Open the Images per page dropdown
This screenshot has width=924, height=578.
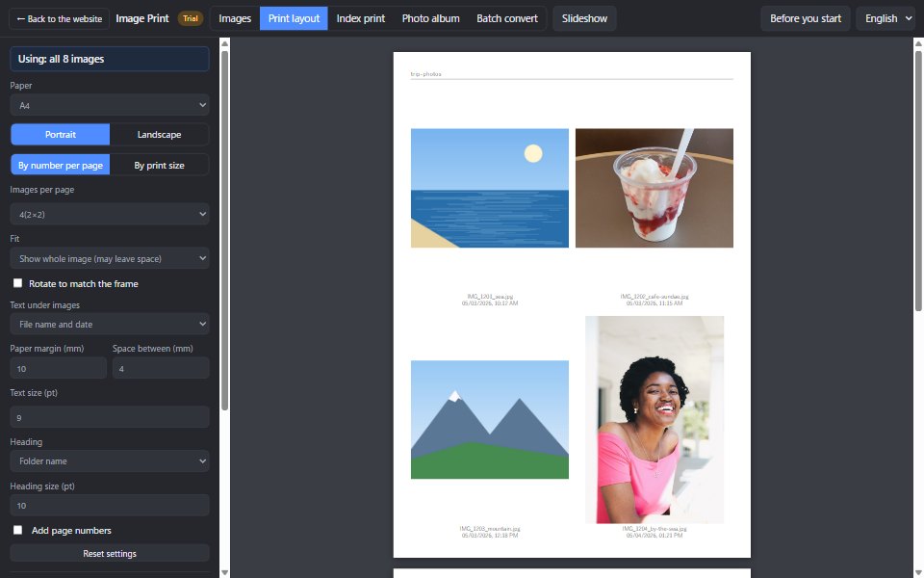tap(110, 214)
